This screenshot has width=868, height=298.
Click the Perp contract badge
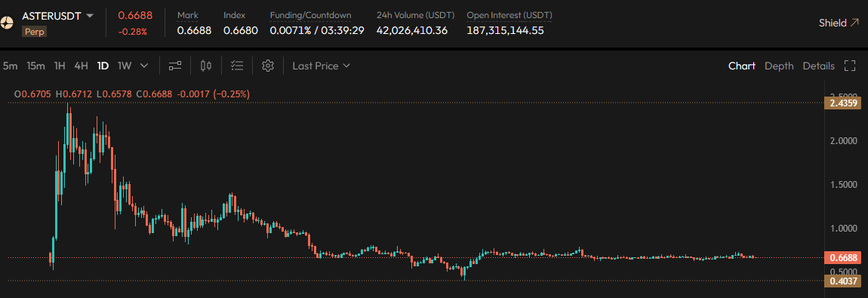tap(34, 32)
